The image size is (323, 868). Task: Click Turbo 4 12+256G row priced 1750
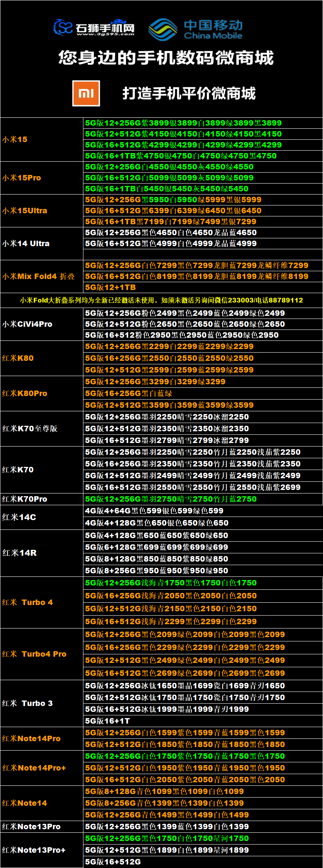(x=203, y=583)
